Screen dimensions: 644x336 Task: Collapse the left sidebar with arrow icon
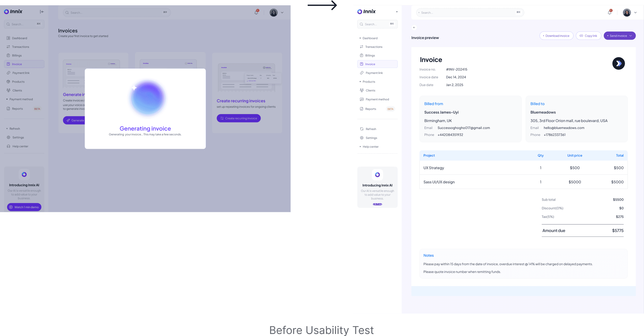(x=42, y=12)
